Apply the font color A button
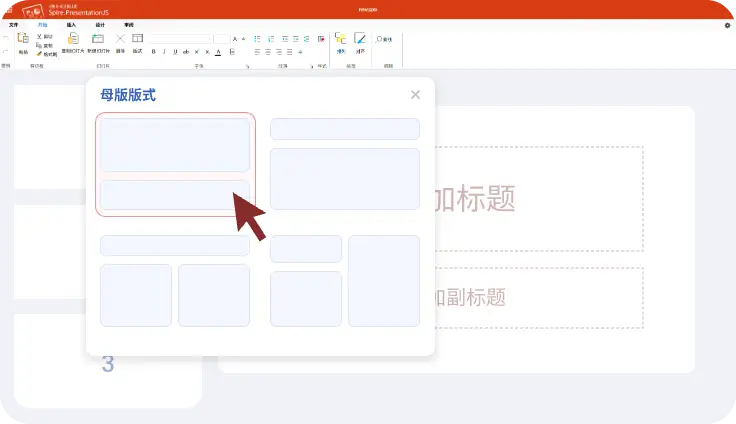The image size is (736, 424). coord(218,52)
